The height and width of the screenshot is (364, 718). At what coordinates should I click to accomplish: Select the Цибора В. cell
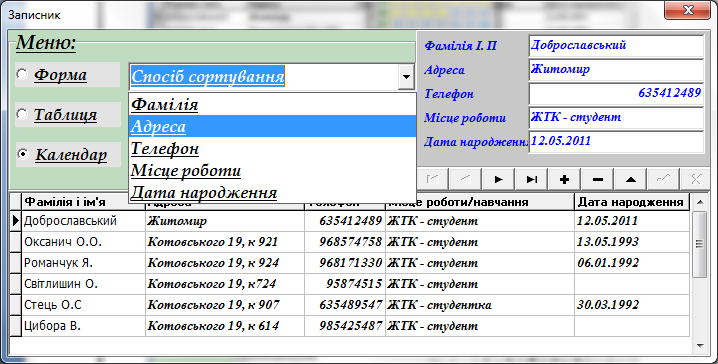coord(83,326)
